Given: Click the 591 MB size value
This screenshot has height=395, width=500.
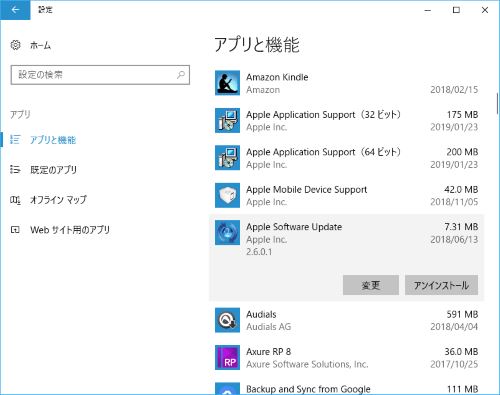Looking at the screenshot, I should [462, 314].
